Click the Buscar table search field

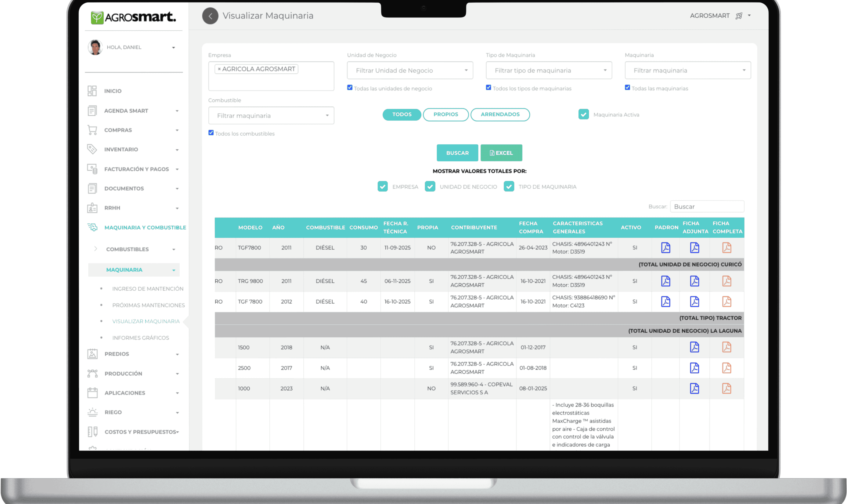tap(707, 207)
